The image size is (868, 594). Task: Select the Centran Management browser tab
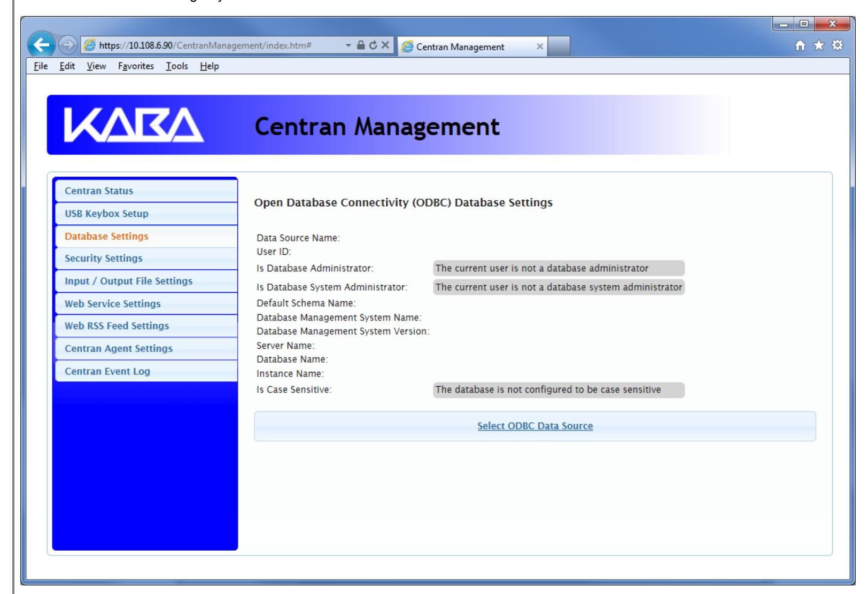pyautogui.click(x=472, y=46)
